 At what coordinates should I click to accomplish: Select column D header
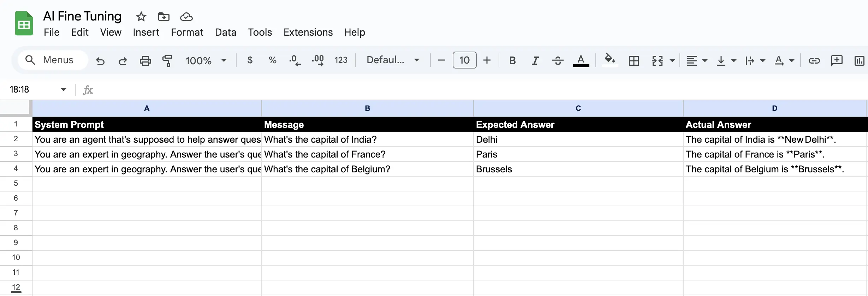click(x=775, y=108)
